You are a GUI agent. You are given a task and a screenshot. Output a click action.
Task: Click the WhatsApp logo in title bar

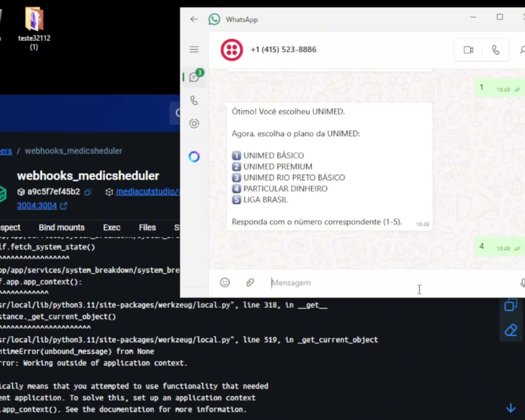click(x=214, y=19)
